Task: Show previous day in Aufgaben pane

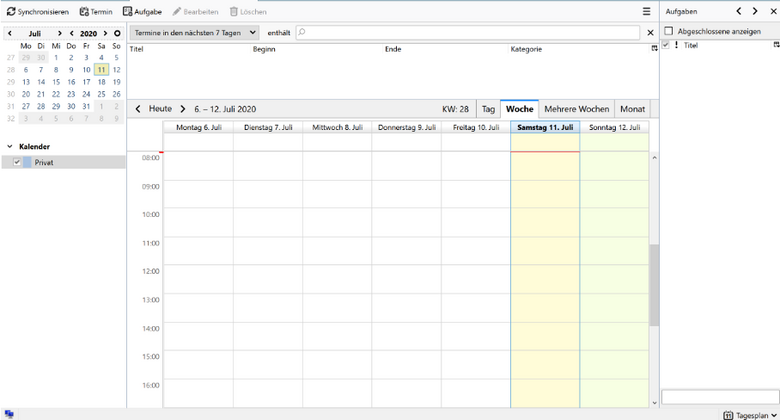Action: (x=739, y=11)
